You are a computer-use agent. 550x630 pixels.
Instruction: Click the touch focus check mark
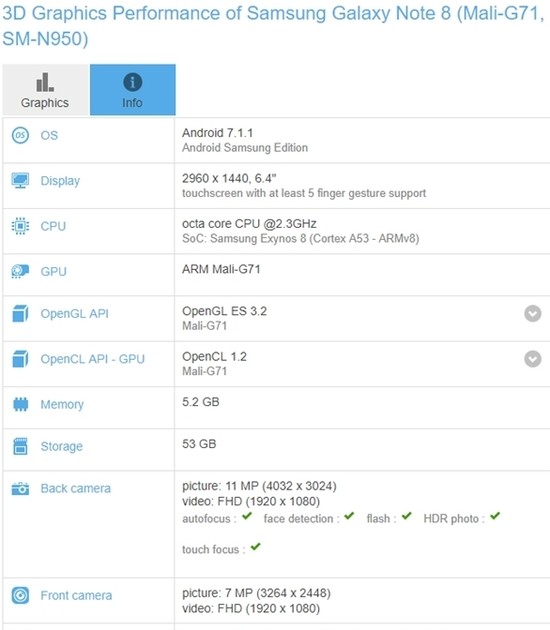tap(256, 547)
